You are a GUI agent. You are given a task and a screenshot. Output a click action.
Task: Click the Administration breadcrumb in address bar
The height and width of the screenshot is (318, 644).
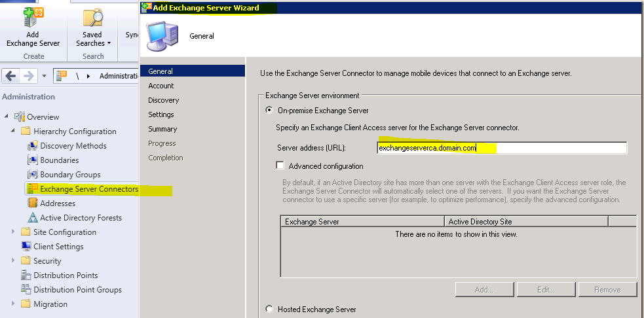click(x=119, y=76)
